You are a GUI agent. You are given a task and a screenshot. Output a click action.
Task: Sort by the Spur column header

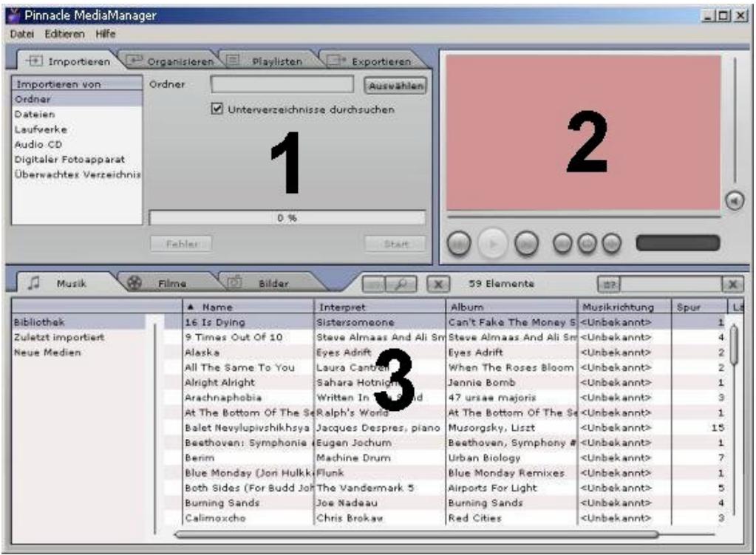click(x=700, y=307)
